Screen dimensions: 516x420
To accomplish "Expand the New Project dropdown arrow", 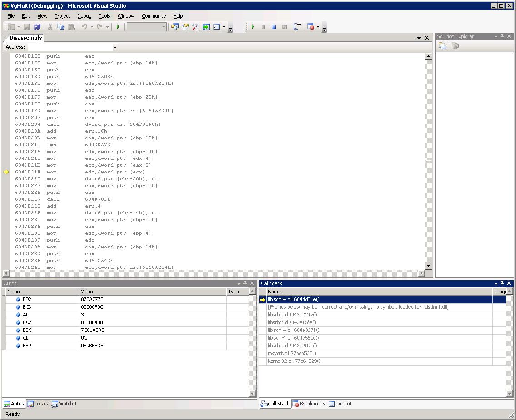I will tap(19, 27).
